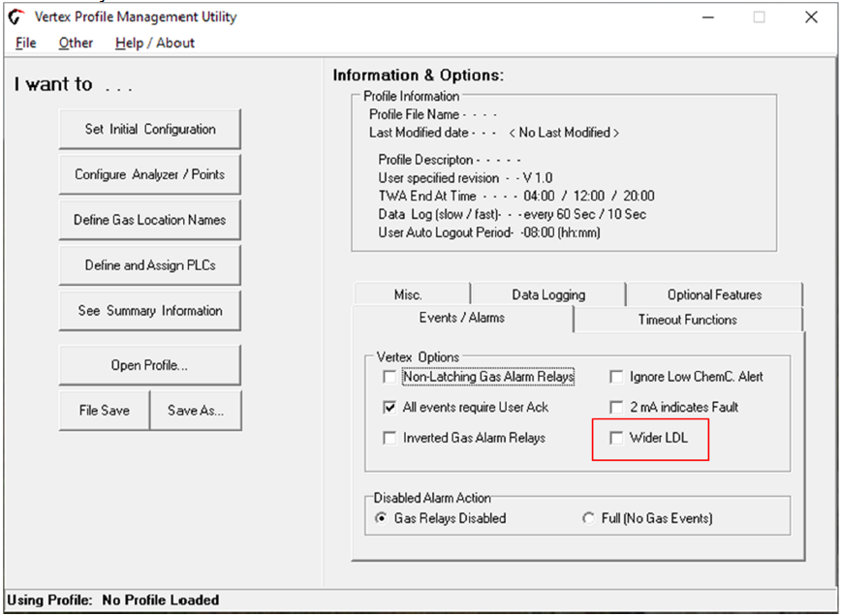Click the No Last Modified text
This screenshot has width=841, height=616.
click(564, 133)
